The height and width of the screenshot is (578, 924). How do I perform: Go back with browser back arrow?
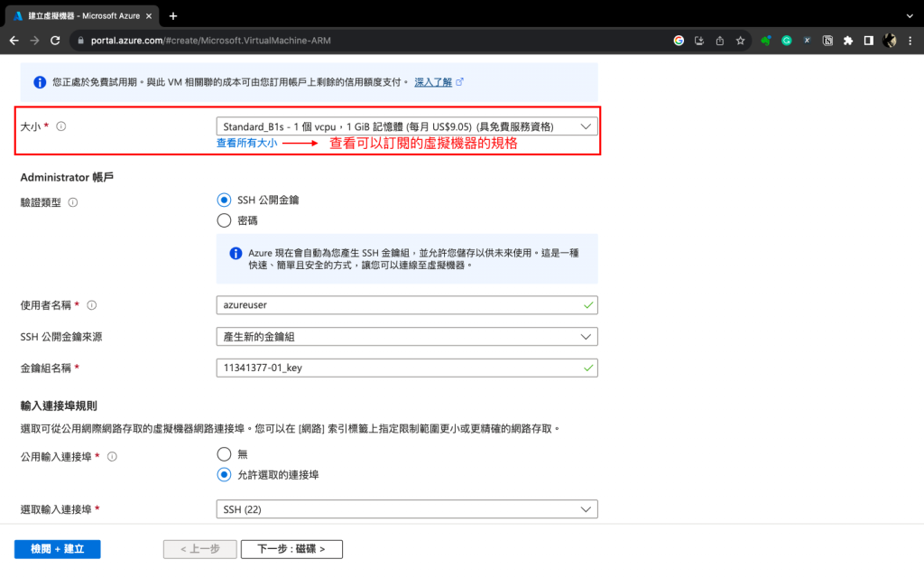tap(14, 41)
